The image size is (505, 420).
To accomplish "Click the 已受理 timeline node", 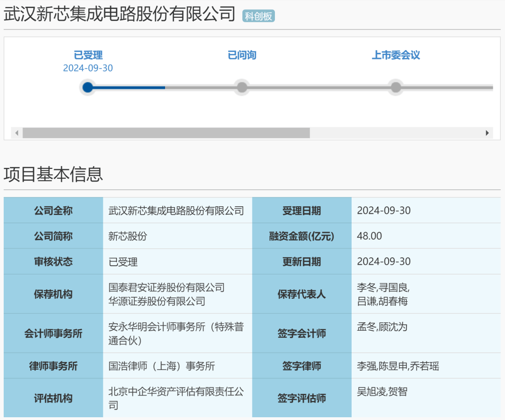I will [87, 87].
